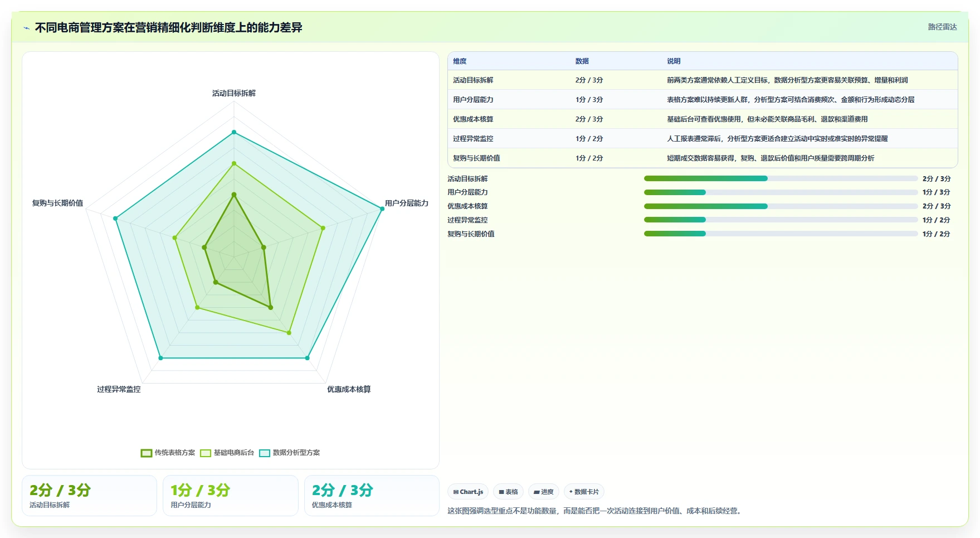Open the 用户分层能力 score card
Screen dimensions: 980x538
[x=231, y=496]
